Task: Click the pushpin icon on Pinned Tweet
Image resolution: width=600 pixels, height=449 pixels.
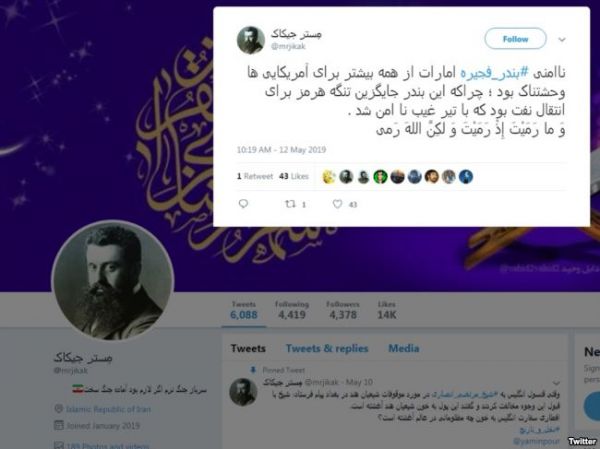Action: pos(253,370)
